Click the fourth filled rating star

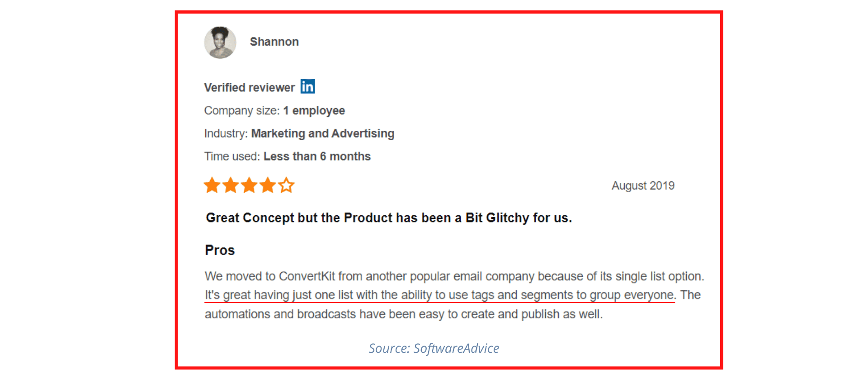(268, 185)
